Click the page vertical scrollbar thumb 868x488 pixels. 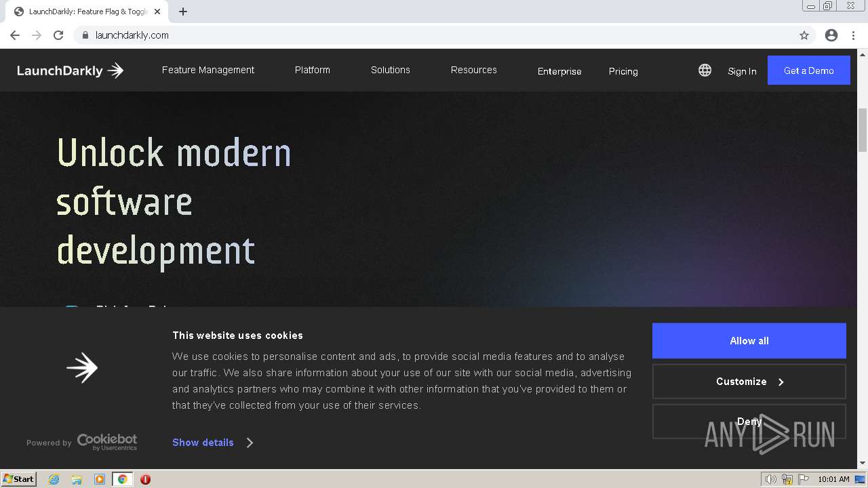[863, 129]
